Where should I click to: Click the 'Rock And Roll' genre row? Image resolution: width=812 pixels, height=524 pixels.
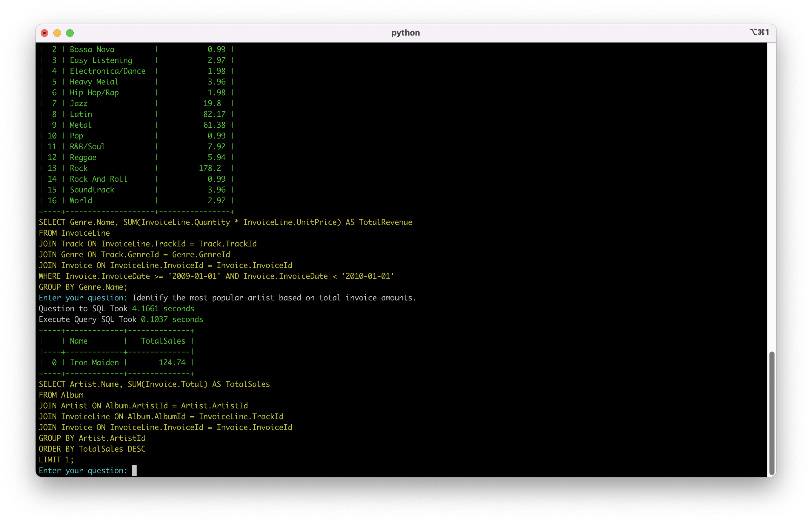pos(137,179)
